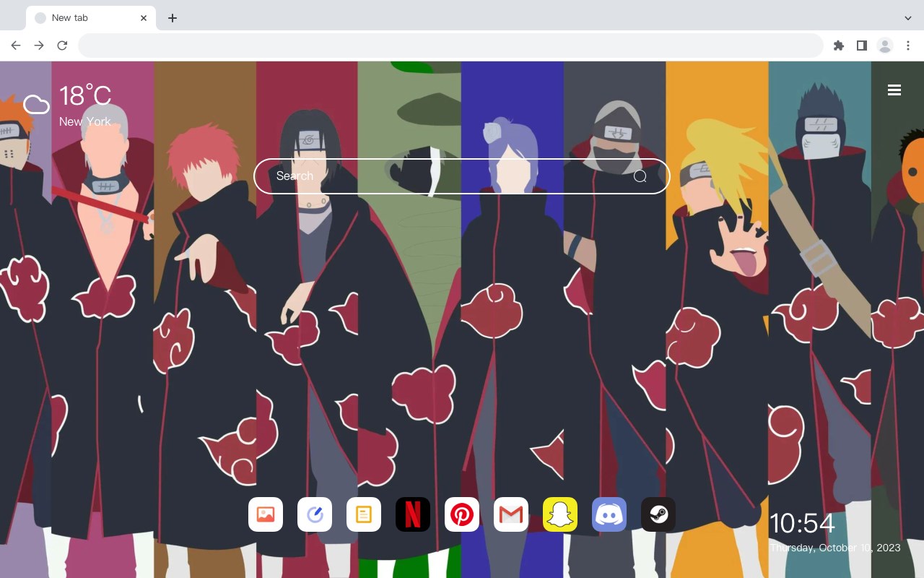Open the Gmail shortcut
This screenshot has height=578, width=924.
511,514
